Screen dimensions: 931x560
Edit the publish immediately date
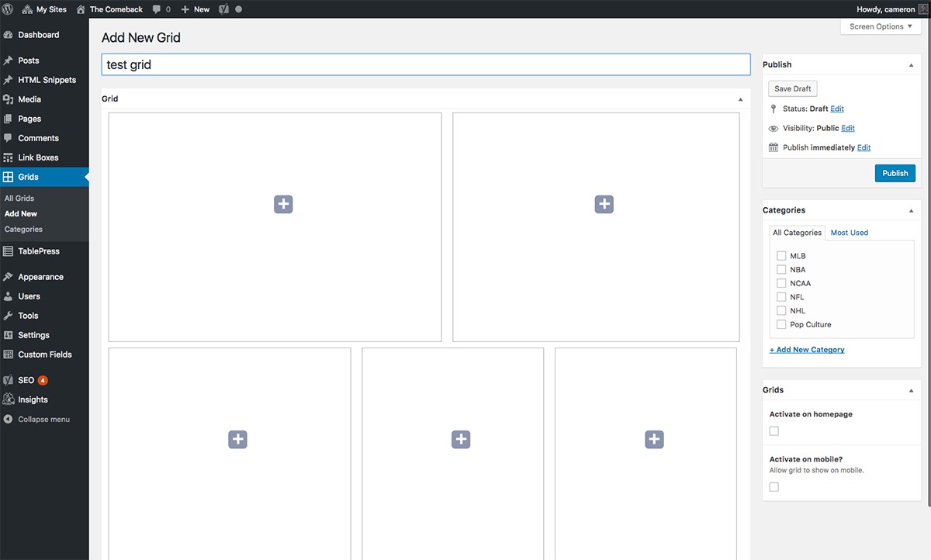click(x=864, y=148)
